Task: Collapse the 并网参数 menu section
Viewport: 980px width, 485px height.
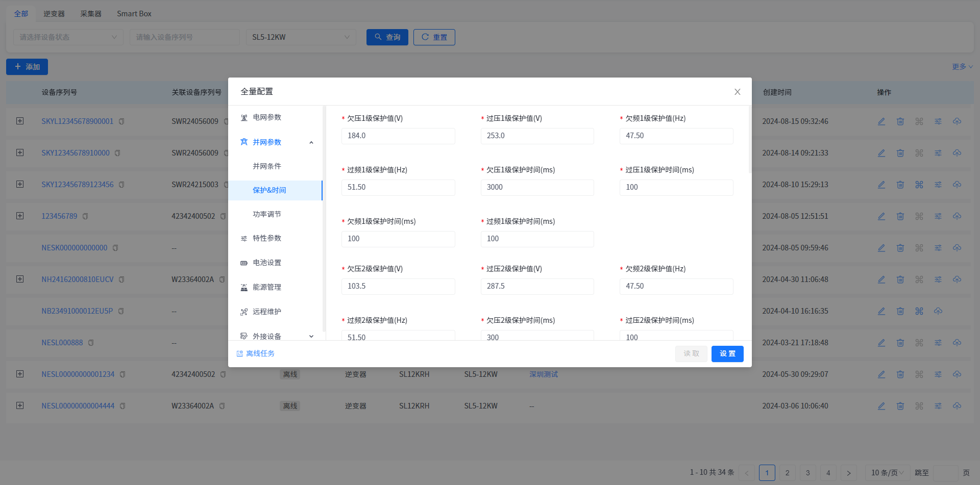Action: (x=311, y=142)
